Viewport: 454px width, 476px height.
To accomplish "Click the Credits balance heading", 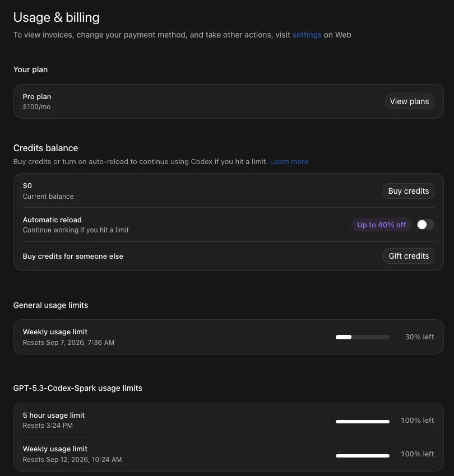I will [45, 148].
